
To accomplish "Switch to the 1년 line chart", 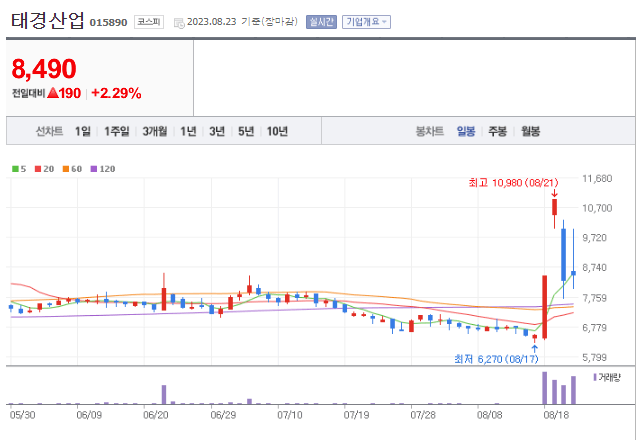I will [188, 131].
